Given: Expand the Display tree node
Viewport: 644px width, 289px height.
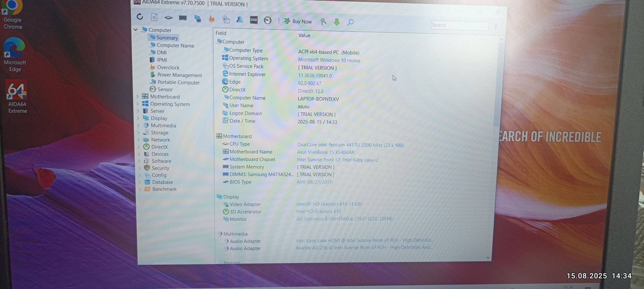Looking at the screenshot, I should click(x=138, y=118).
